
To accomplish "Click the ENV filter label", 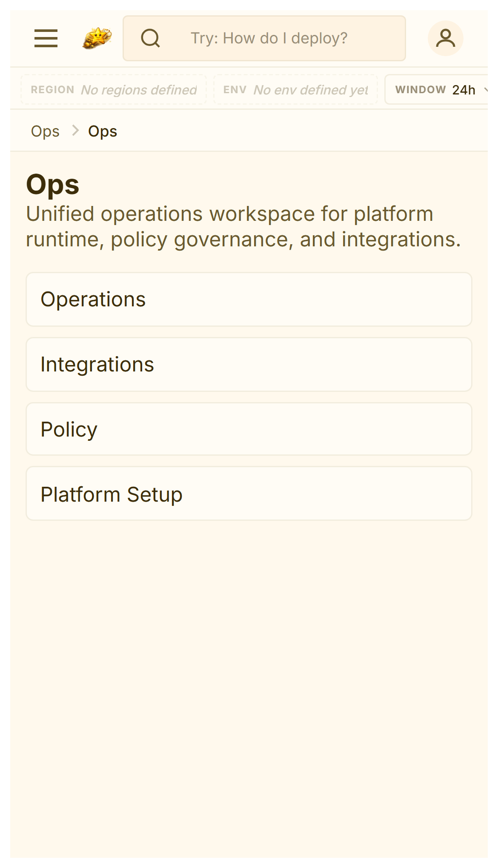I will [x=235, y=90].
